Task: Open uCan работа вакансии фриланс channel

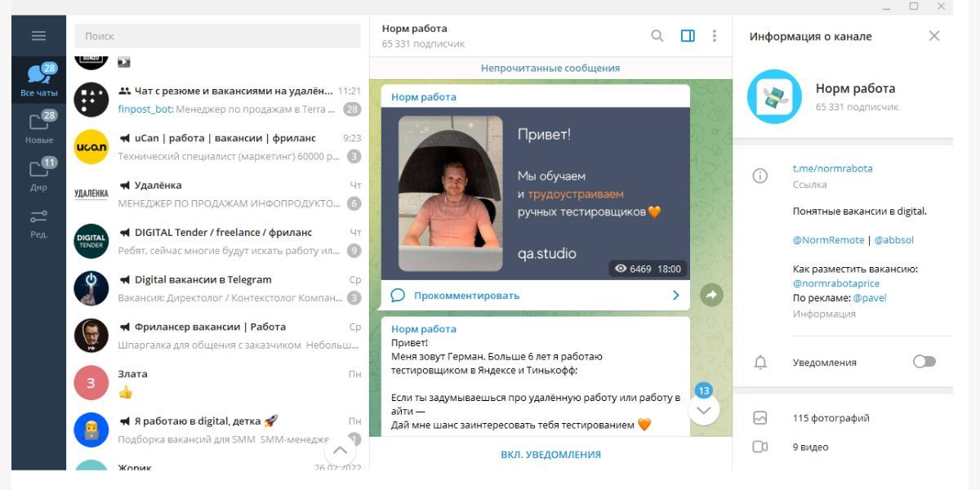Action: coord(217,147)
